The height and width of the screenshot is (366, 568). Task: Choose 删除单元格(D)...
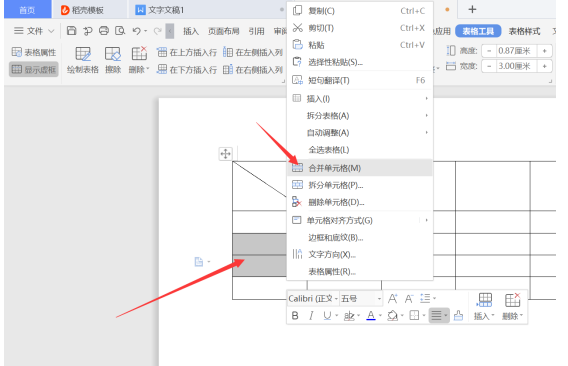coord(360,202)
